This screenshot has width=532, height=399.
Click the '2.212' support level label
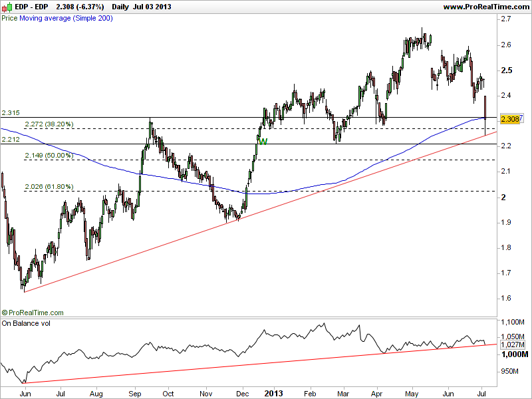click(x=11, y=140)
